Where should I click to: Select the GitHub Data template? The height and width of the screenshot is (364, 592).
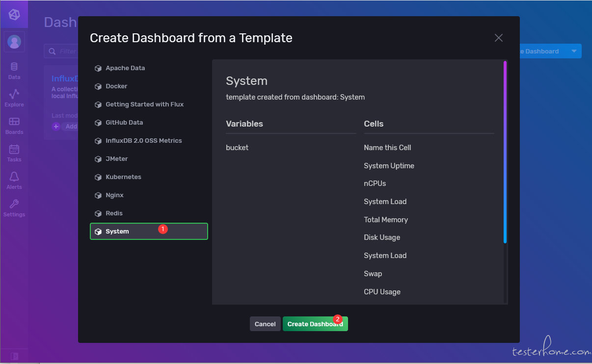tap(149, 123)
